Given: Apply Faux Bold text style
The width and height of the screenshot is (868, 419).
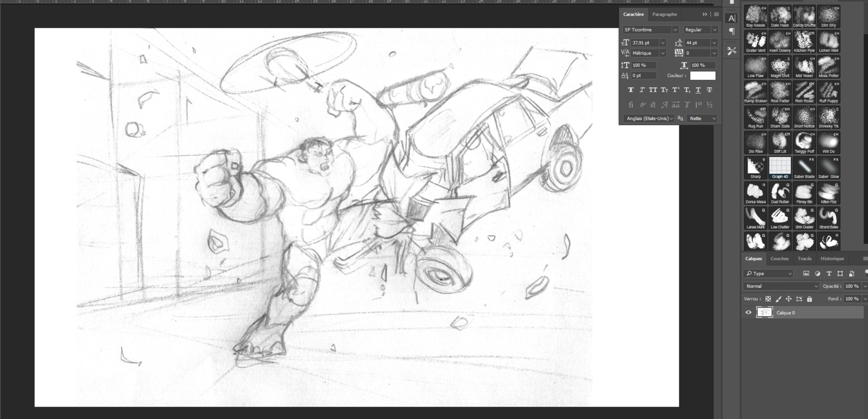Looking at the screenshot, I should [630, 90].
